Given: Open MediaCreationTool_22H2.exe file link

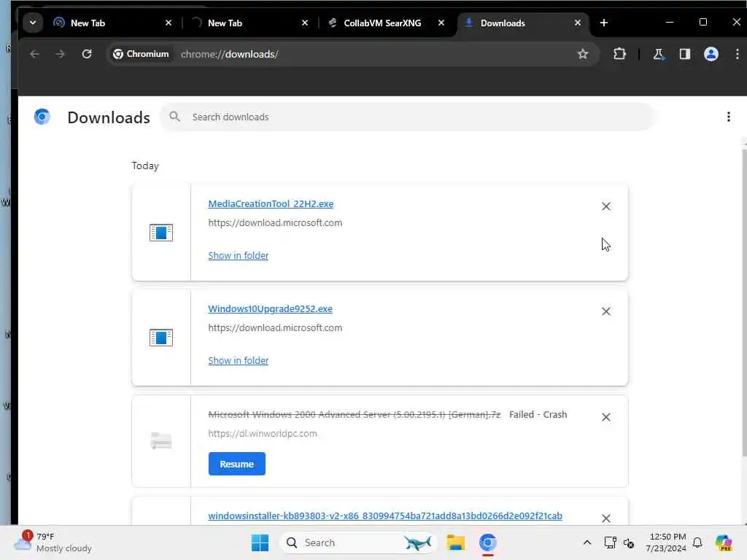Looking at the screenshot, I should (x=271, y=204).
